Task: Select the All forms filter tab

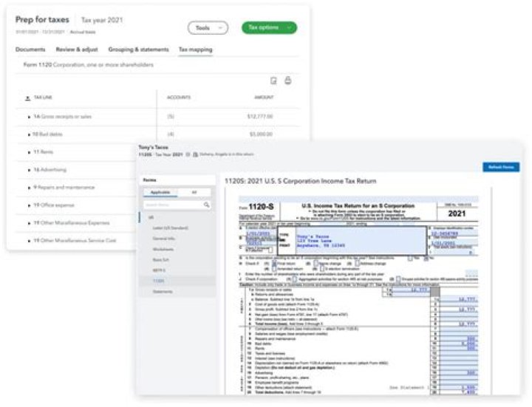Action: pyautogui.click(x=194, y=191)
